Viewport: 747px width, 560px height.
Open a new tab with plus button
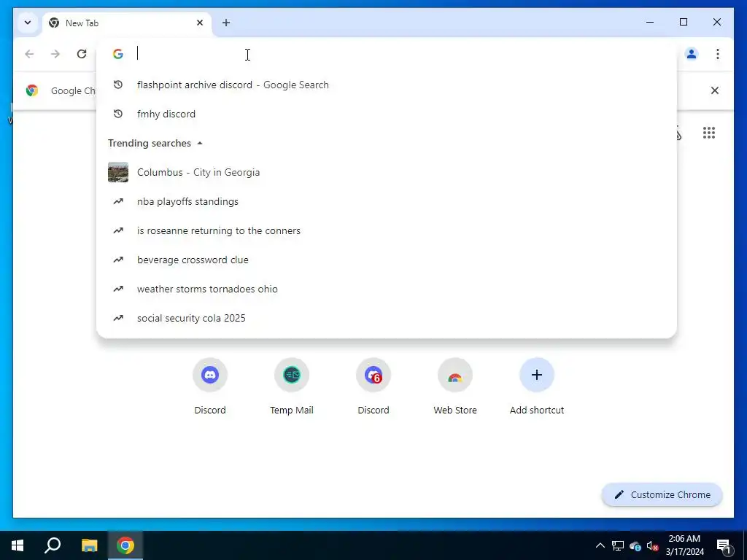point(226,23)
